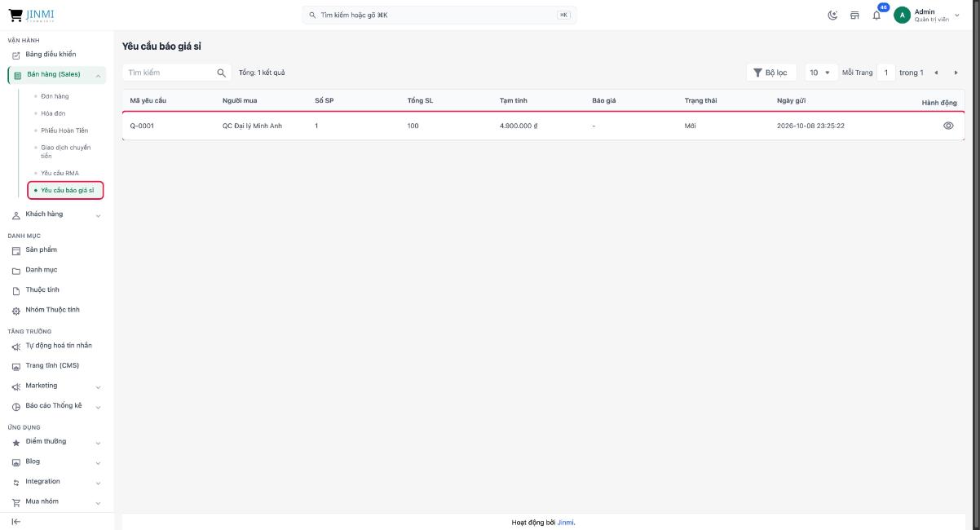
Task: Open Trang tĩnh (CMS) page icon
Action: (x=15, y=365)
